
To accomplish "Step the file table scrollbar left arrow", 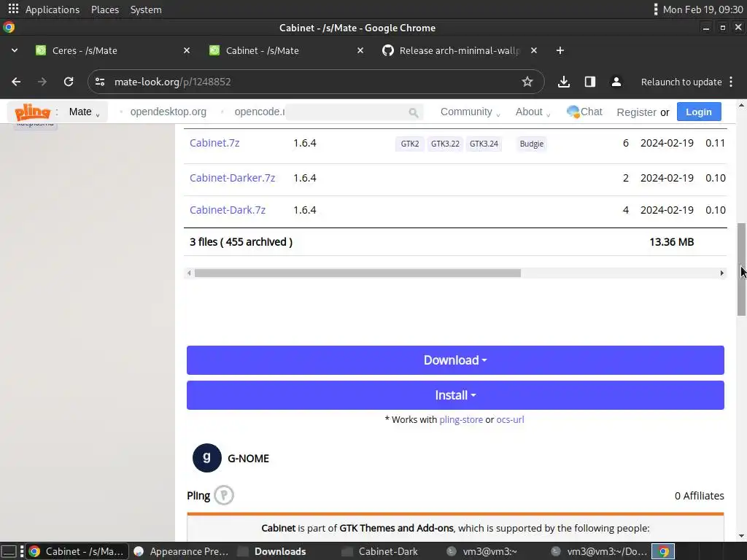I will point(189,273).
